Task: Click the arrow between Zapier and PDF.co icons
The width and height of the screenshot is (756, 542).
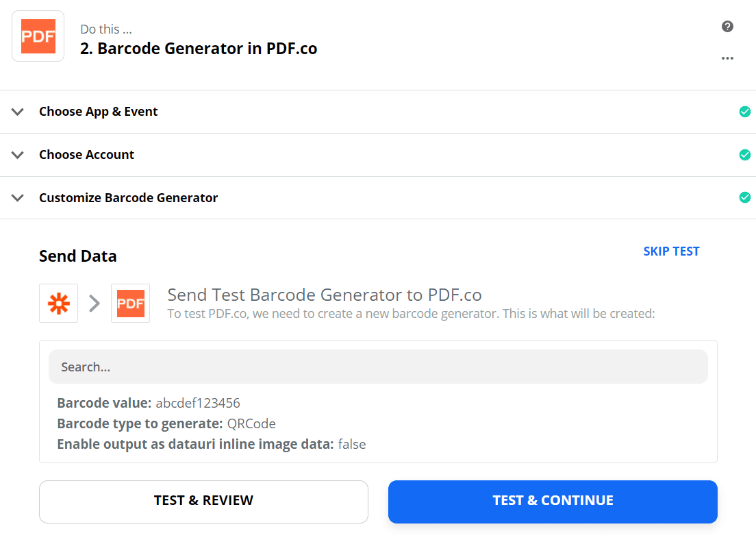Action: [x=94, y=303]
